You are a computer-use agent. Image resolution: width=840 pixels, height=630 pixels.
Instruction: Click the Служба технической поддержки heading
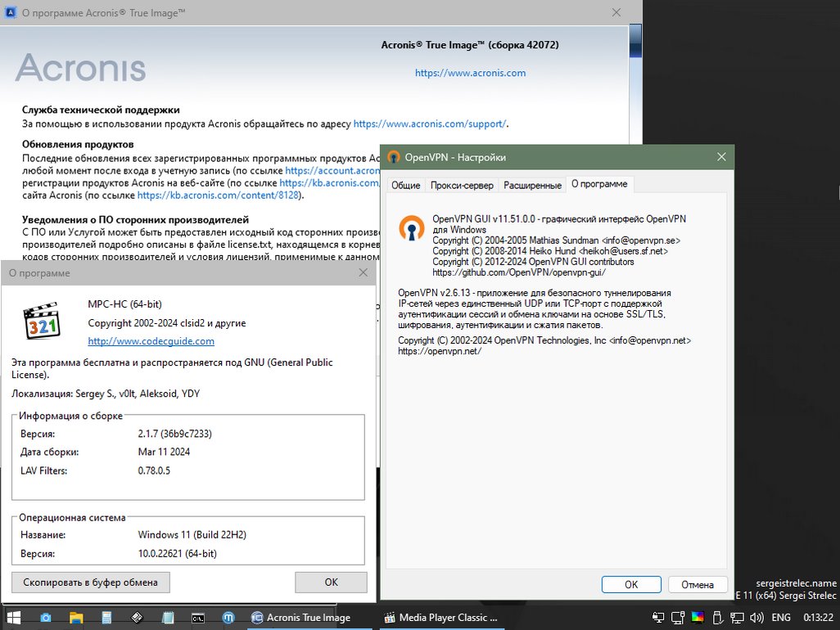[101, 110]
